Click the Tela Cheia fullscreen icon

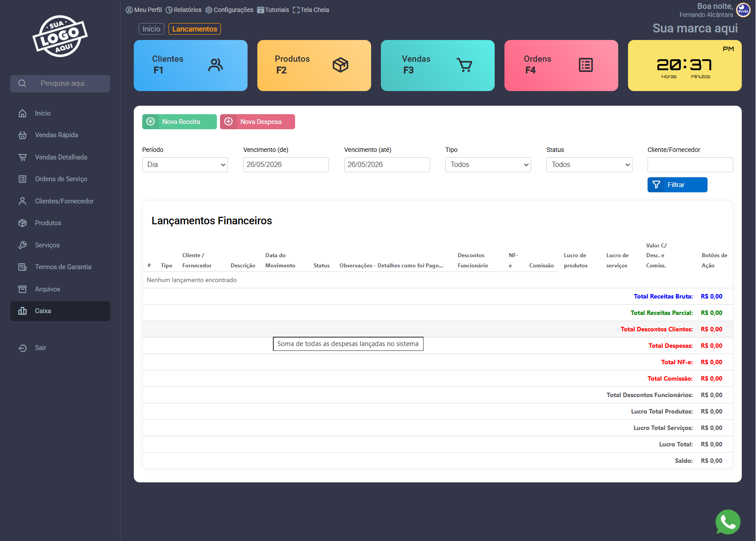click(x=296, y=10)
